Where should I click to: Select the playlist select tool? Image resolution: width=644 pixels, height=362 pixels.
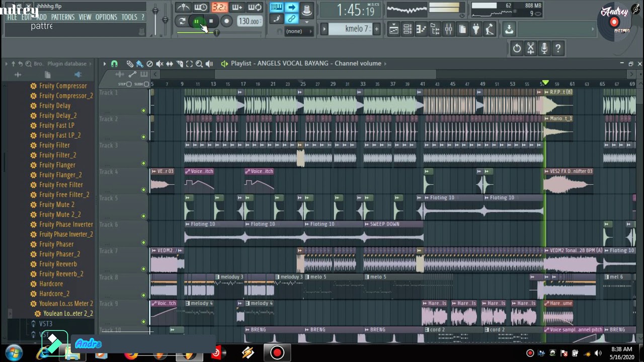tap(189, 64)
